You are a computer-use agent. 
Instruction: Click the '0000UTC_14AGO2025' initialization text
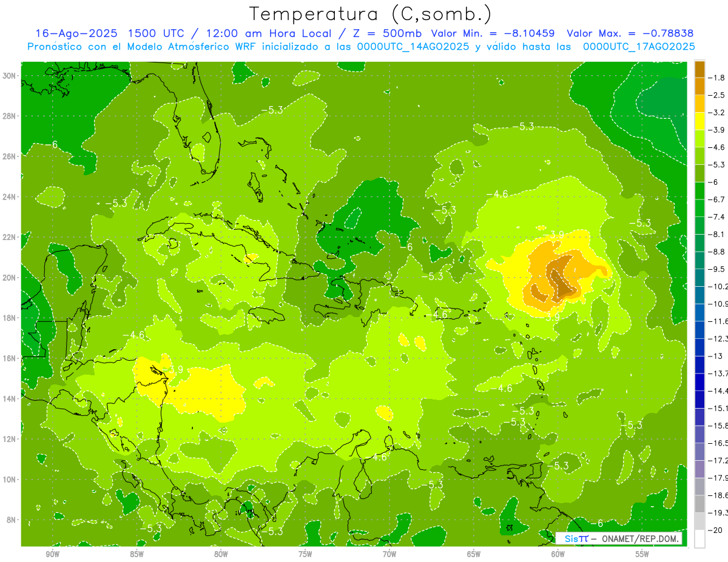413,47
